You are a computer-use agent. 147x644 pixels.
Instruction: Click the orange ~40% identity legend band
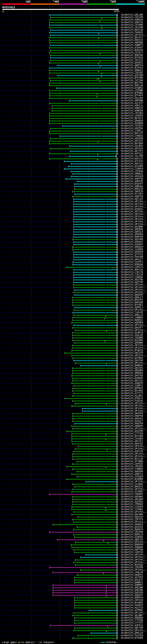(45, 4)
